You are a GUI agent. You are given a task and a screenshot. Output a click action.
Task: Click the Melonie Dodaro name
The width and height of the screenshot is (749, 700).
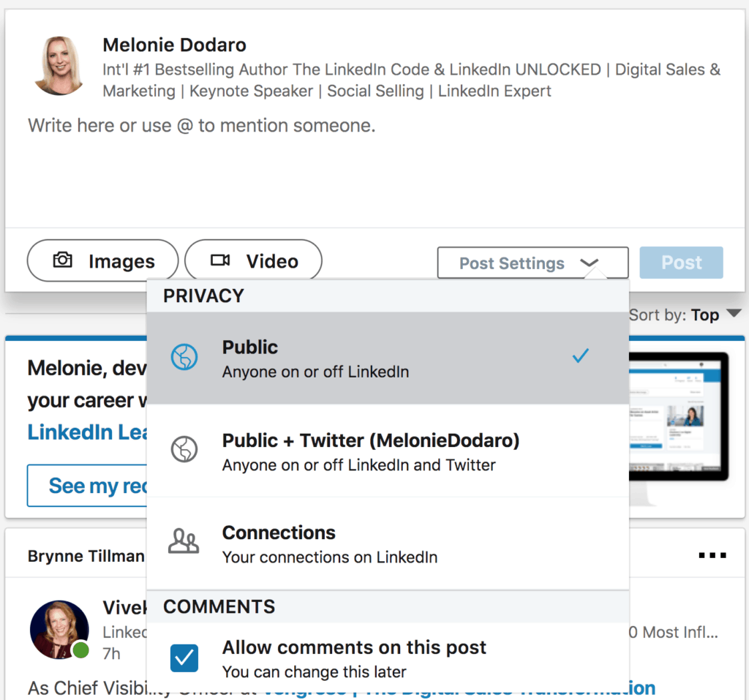click(x=174, y=45)
